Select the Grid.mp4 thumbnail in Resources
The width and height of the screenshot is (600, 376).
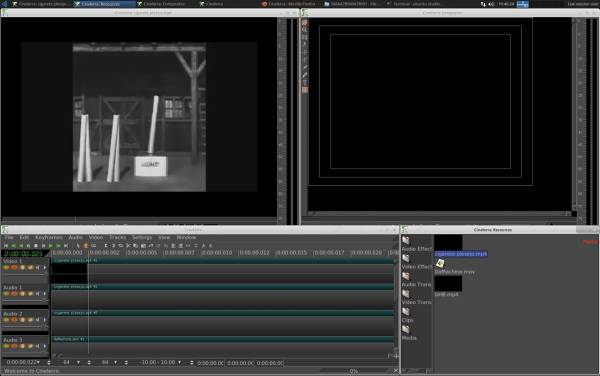(x=448, y=283)
